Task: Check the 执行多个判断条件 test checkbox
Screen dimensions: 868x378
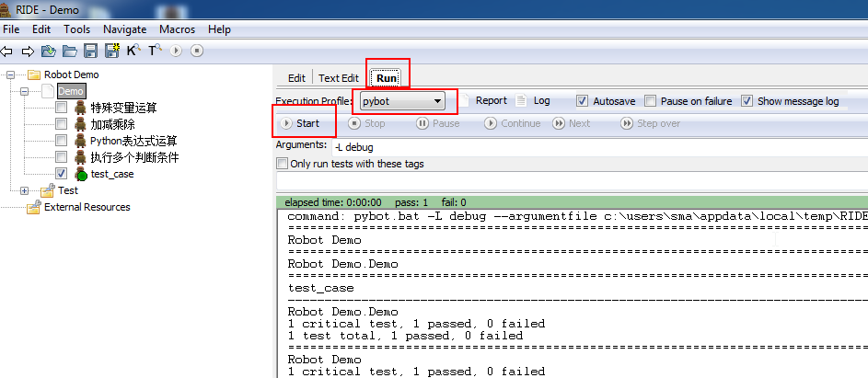Action: pyautogui.click(x=62, y=157)
